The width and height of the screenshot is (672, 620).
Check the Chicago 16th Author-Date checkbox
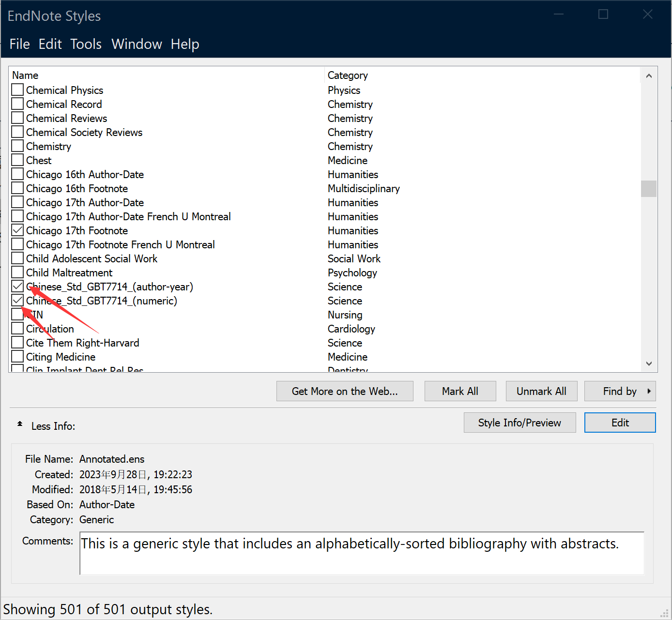(x=17, y=174)
